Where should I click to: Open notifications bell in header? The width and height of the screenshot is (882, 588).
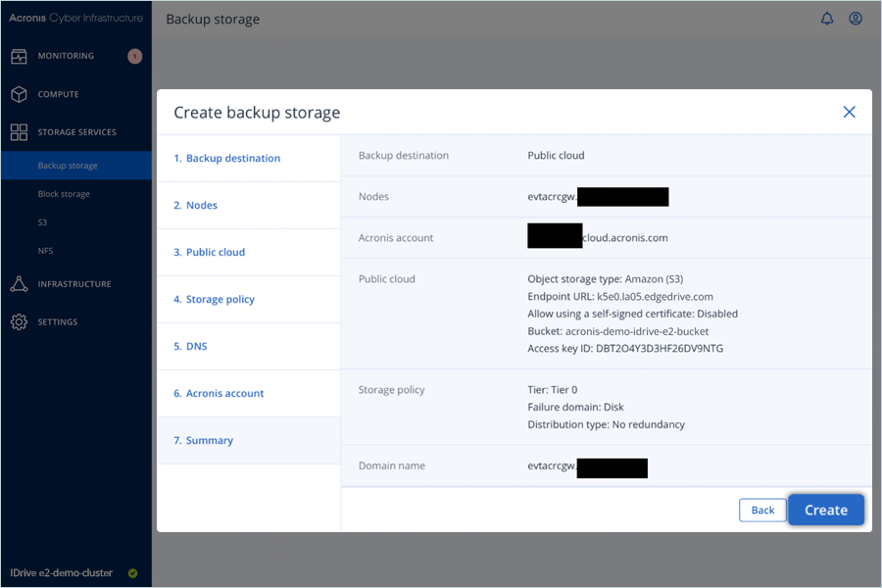[828, 19]
